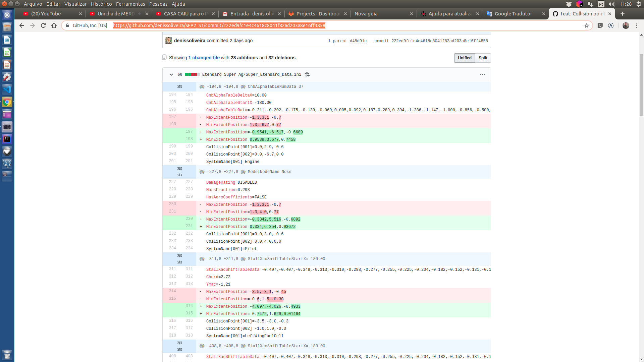The width and height of the screenshot is (644, 362).
Task: Open the Visualizar menu
Action: click(x=75, y=4)
